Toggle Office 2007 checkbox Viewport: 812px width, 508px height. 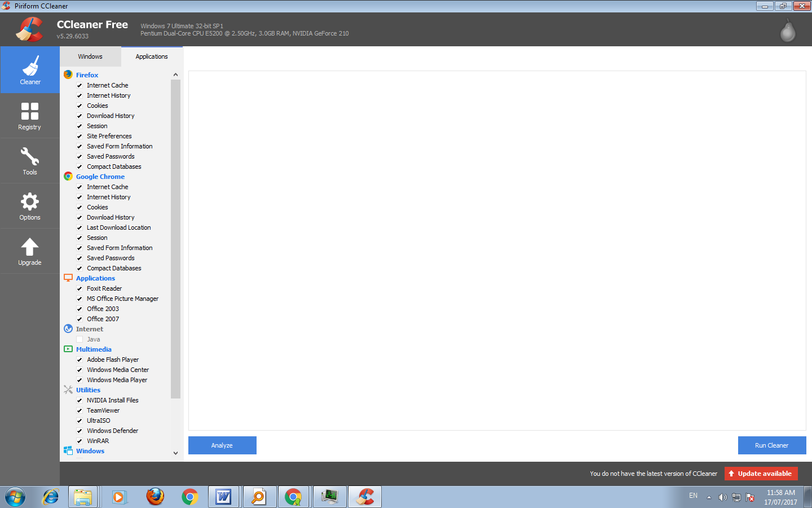coord(80,319)
